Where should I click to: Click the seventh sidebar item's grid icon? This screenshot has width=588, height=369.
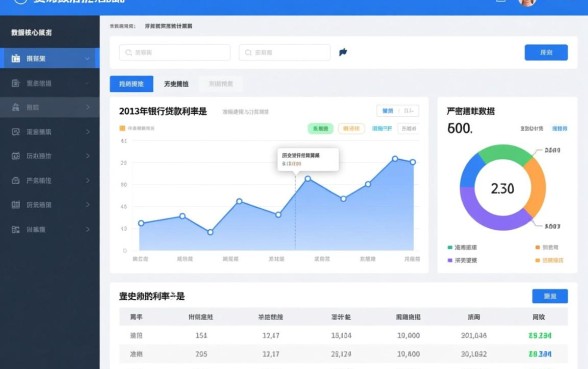pyautogui.click(x=16, y=205)
